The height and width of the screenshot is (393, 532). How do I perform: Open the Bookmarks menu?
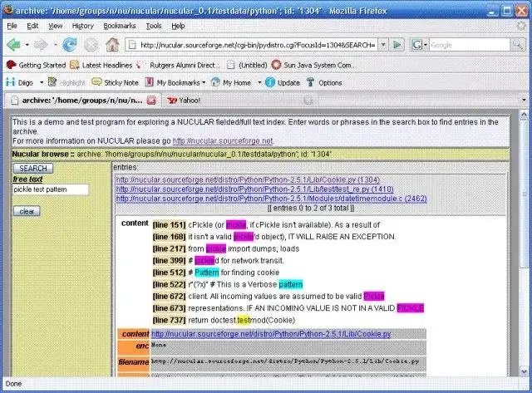tap(120, 26)
